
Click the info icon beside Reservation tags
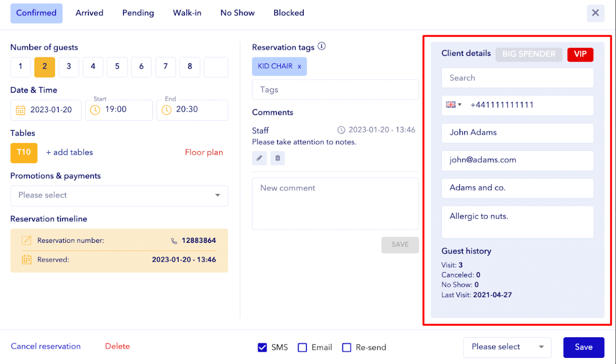pyautogui.click(x=322, y=46)
